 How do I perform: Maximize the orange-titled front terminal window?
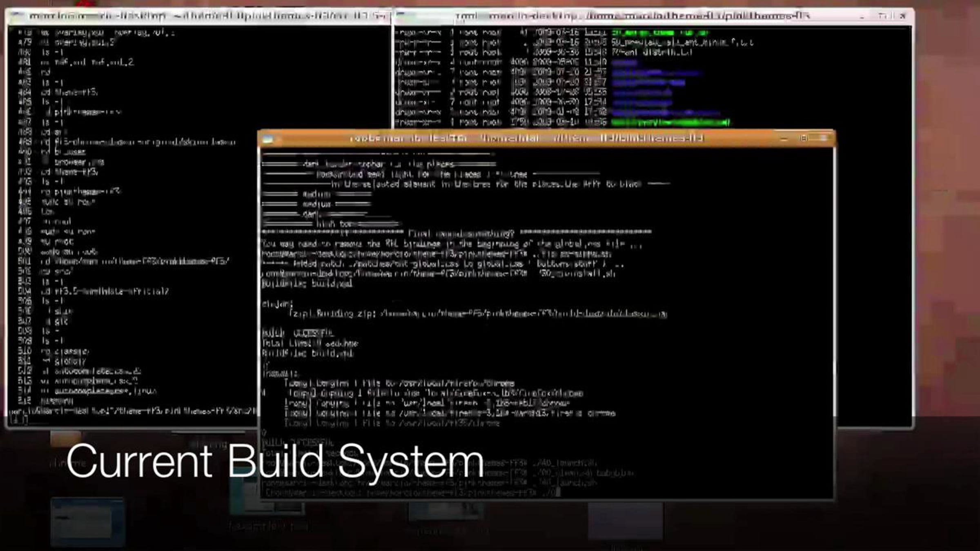pos(803,138)
